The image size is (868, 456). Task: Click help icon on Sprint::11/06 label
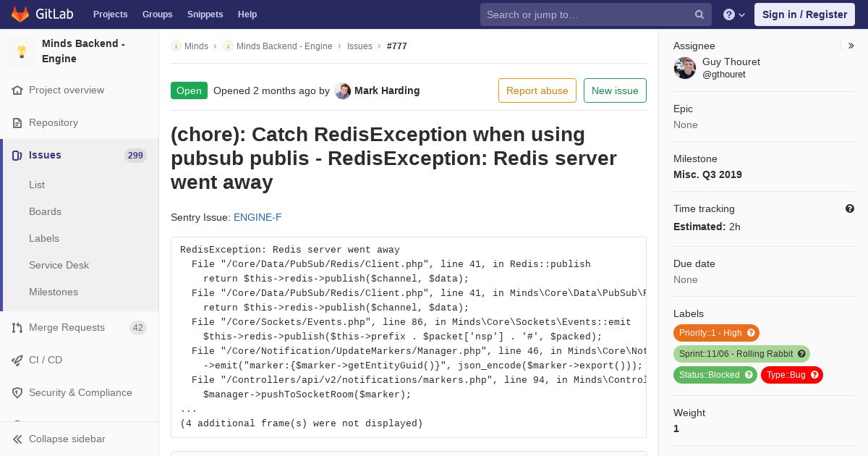click(801, 354)
